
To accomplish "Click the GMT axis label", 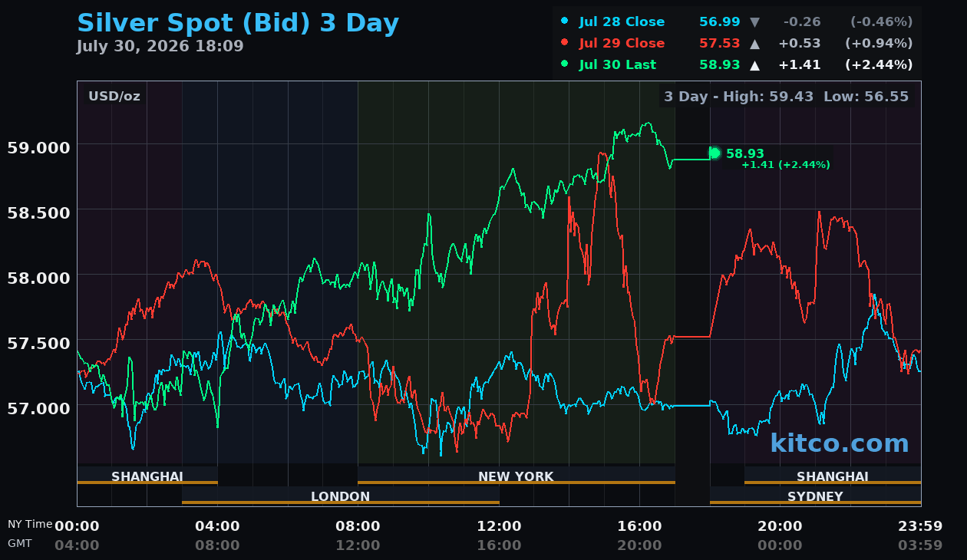I will (x=20, y=542).
